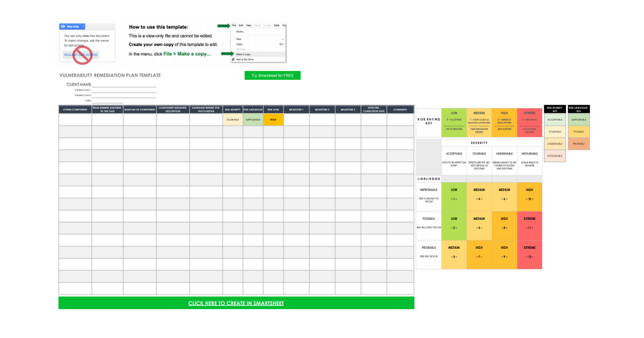Choose Open... in the File menu
The height and width of the screenshot is (338, 644).
point(258,44)
